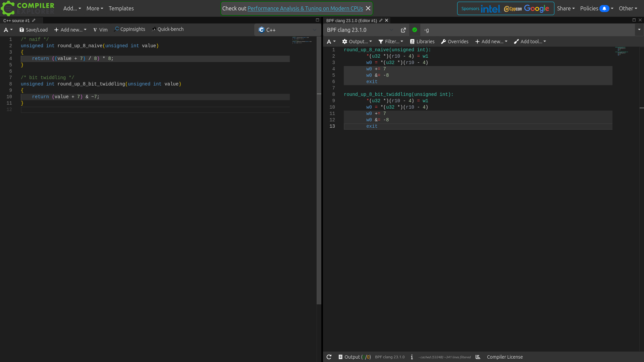Open Performance Analysis & Tuning link
The height and width of the screenshot is (362, 644).
tap(305, 8)
